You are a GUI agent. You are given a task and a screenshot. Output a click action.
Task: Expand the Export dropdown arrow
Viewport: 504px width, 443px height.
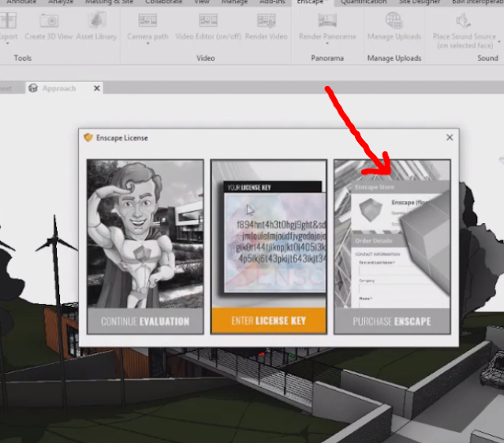pos(7,43)
